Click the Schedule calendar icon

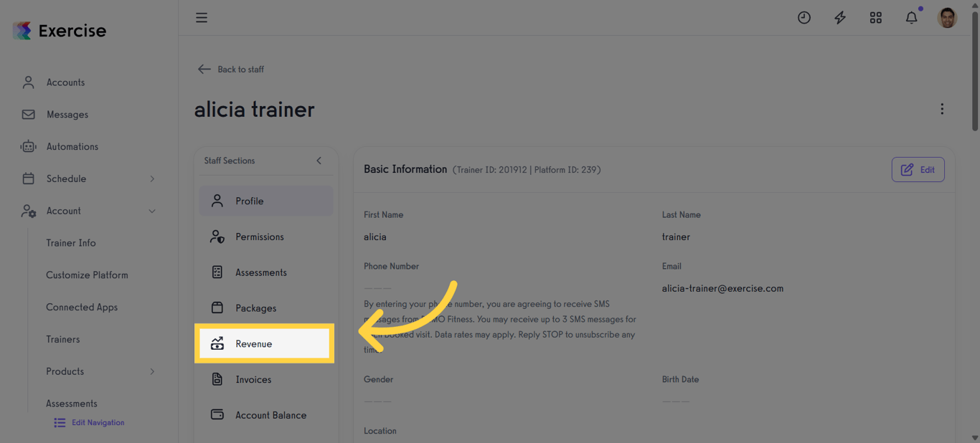point(28,178)
